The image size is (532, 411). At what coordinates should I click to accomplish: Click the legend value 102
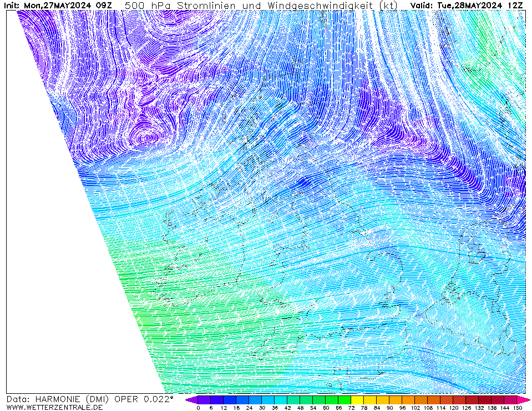[x=415, y=408]
